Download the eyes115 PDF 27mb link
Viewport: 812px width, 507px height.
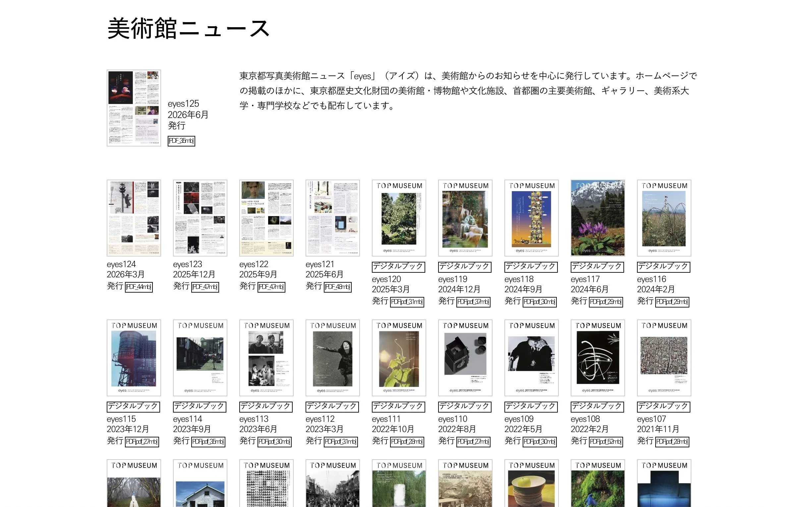coord(142,442)
